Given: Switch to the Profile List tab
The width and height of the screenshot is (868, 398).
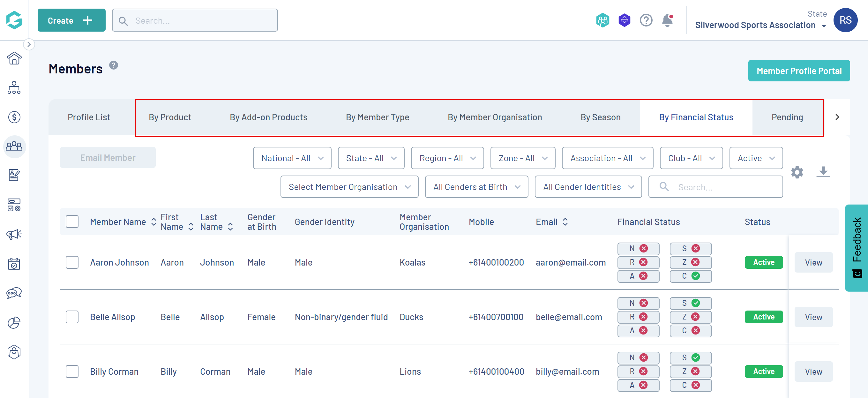Looking at the screenshot, I should pos(89,117).
